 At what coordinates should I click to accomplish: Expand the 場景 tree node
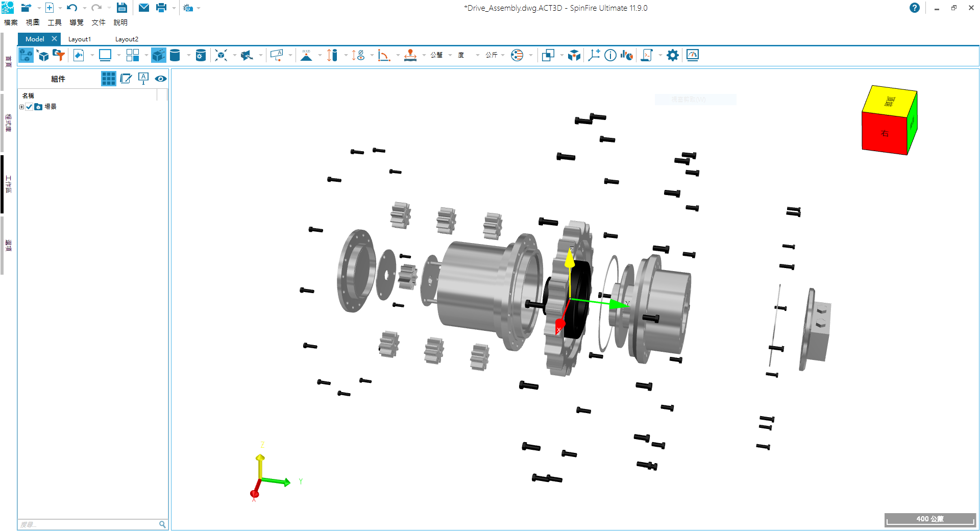[x=21, y=107]
